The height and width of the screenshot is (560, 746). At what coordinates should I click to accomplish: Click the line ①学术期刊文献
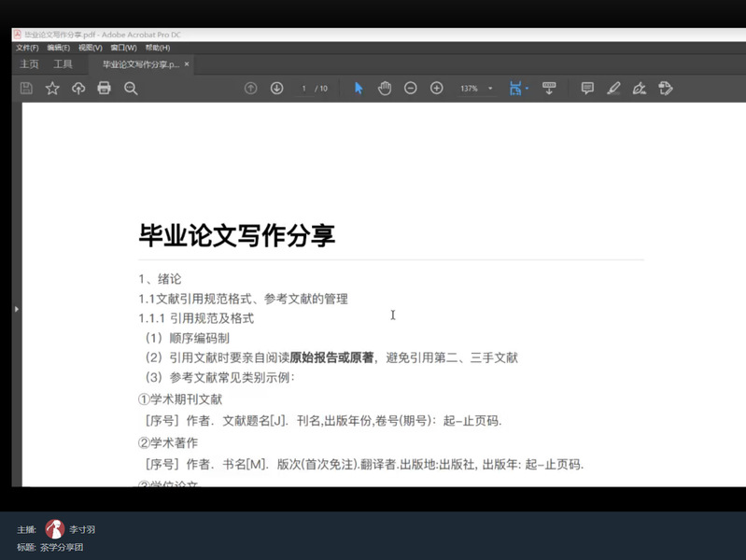180,399
